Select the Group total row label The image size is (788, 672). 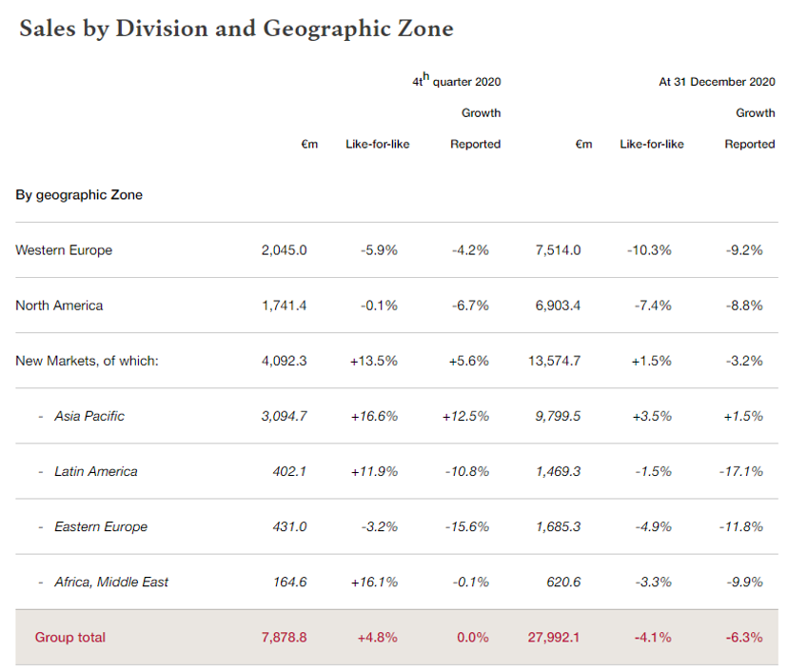click(x=70, y=637)
